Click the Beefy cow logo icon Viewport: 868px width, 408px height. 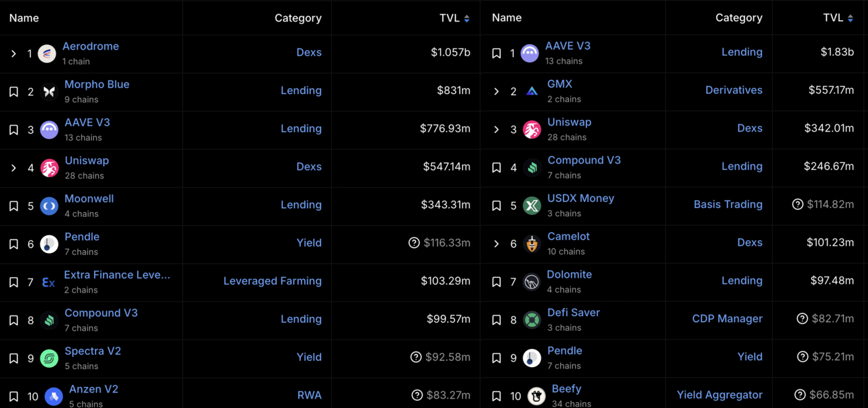pos(536,396)
